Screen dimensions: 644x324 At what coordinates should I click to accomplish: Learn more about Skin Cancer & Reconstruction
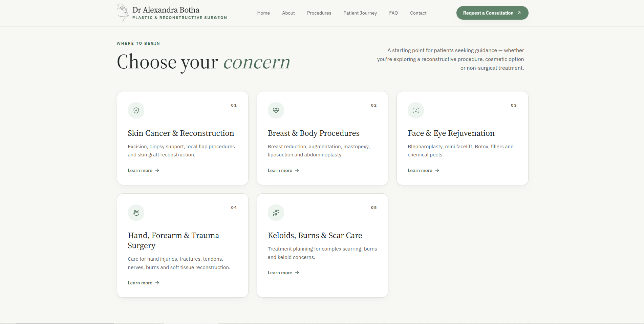tap(144, 170)
